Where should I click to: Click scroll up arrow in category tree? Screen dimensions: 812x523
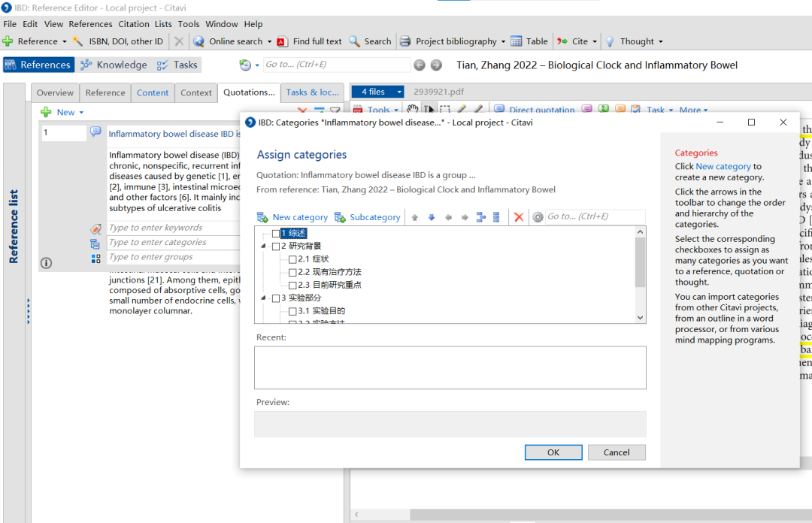[x=641, y=232]
